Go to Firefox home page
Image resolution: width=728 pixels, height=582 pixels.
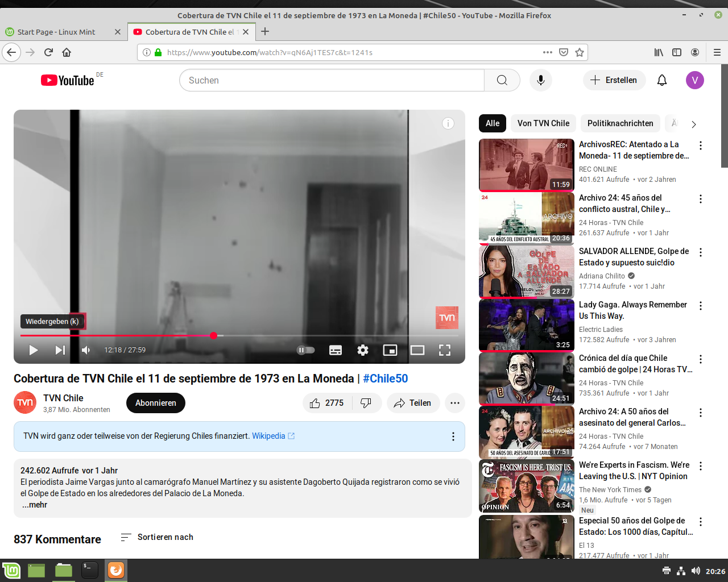pyautogui.click(x=67, y=52)
